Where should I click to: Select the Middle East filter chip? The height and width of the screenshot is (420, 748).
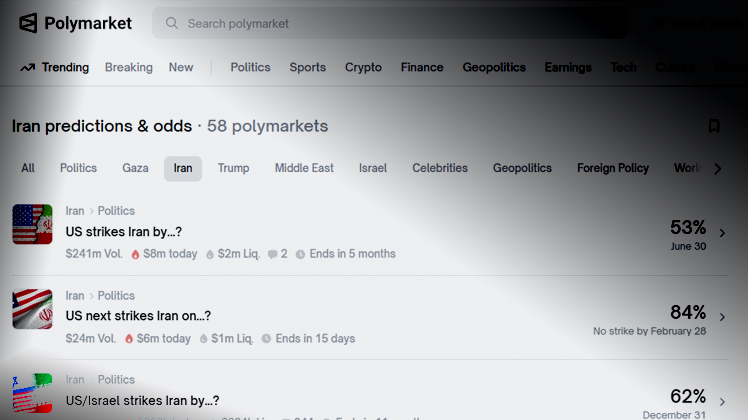304,168
